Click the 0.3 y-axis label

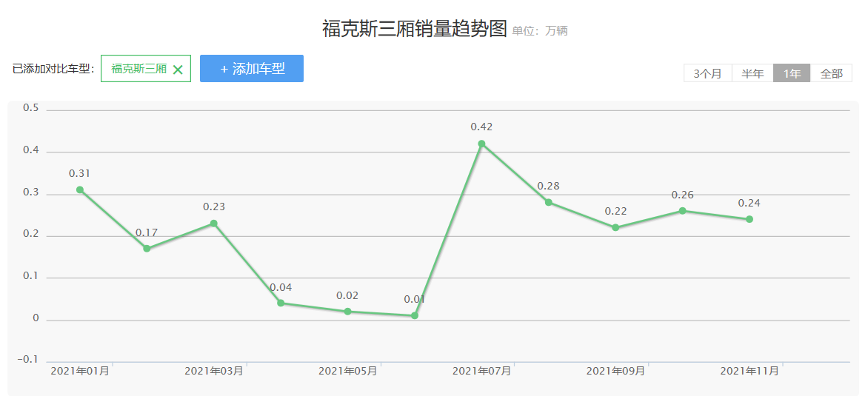click(x=30, y=192)
